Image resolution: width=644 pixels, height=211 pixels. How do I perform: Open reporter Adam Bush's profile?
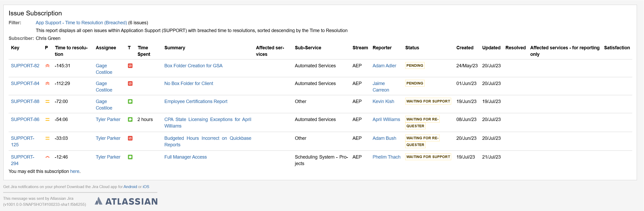click(384, 138)
